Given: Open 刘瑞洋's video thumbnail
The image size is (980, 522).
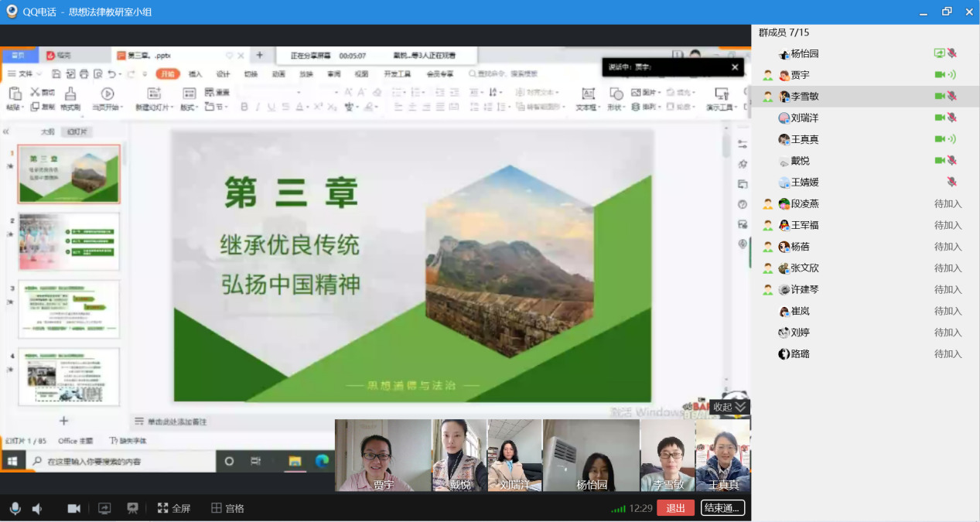Looking at the screenshot, I should pos(515,455).
